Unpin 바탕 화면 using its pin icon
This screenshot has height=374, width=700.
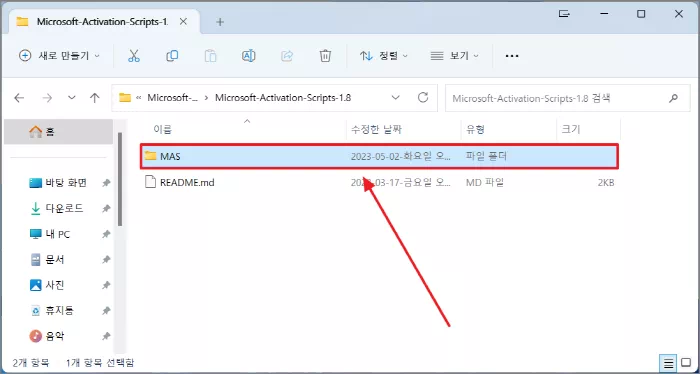pyautogui.click(x=106, y=183)
